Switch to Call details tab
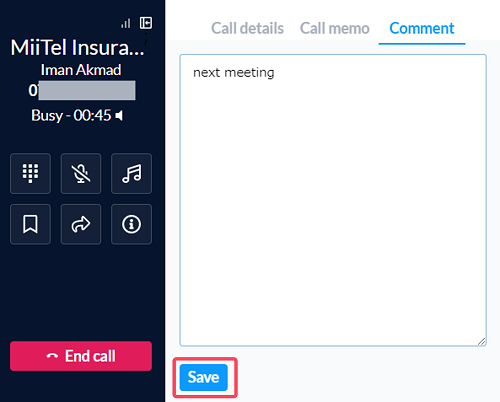 (247, 28)
